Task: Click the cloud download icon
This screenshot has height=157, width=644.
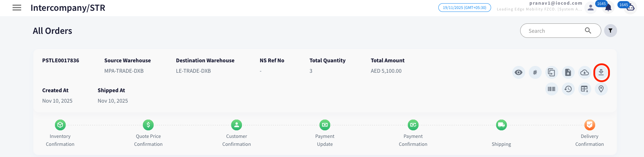Action: 584,72
